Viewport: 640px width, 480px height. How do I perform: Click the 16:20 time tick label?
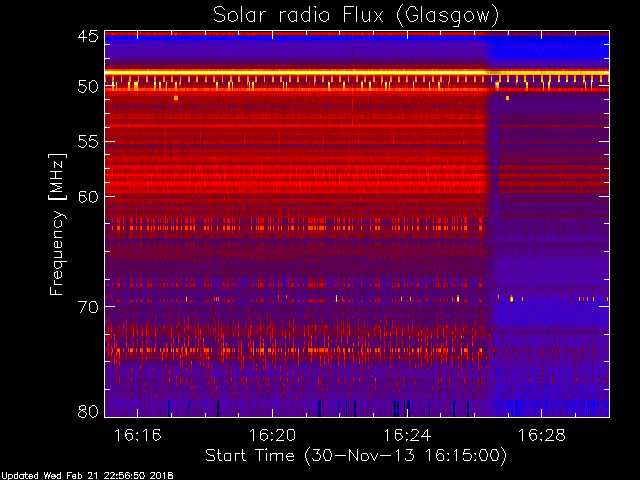click(272, 436)
